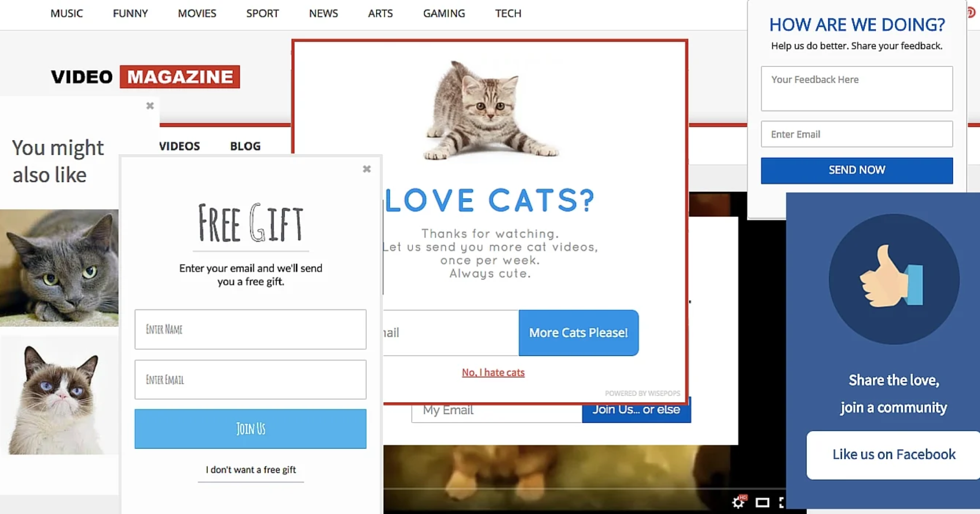The image size is (980, 514).
Task: Click 'More Cats Please!' subscription button
Action: pos(578,332)
